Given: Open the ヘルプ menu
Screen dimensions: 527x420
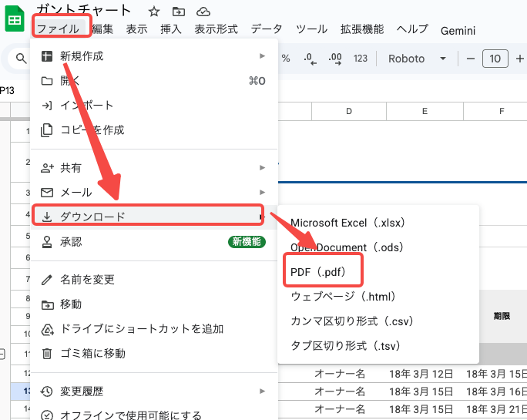Looking at the screenshot, I should [x=412, y=29].
